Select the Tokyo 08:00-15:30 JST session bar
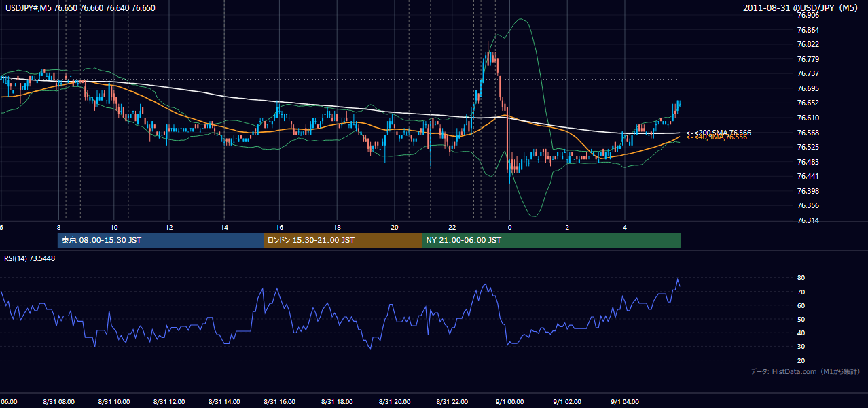This screenshot has width=868, height=408. pyautogui.click(x=160, y=240)
